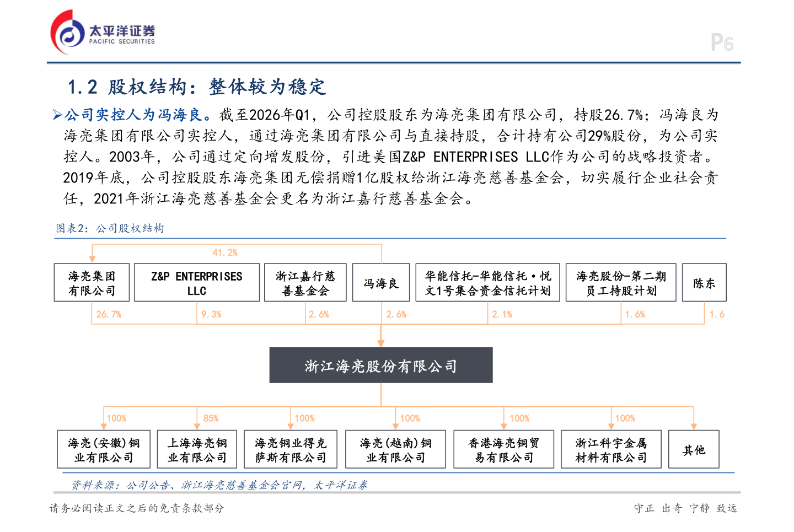Screen dimensions: 794x532
Task: Click the 香港海亮铜贸易有限公司 box
Action: pos(504,449)
